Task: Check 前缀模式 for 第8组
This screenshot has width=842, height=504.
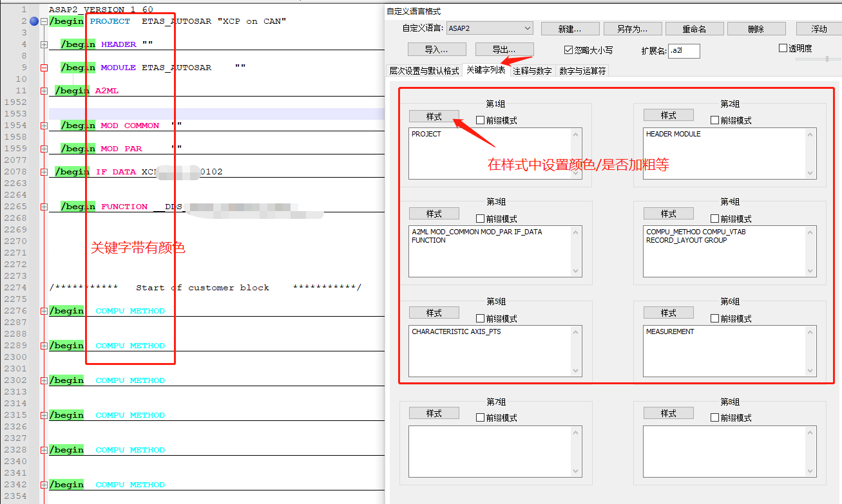Action: pos(715,417)
